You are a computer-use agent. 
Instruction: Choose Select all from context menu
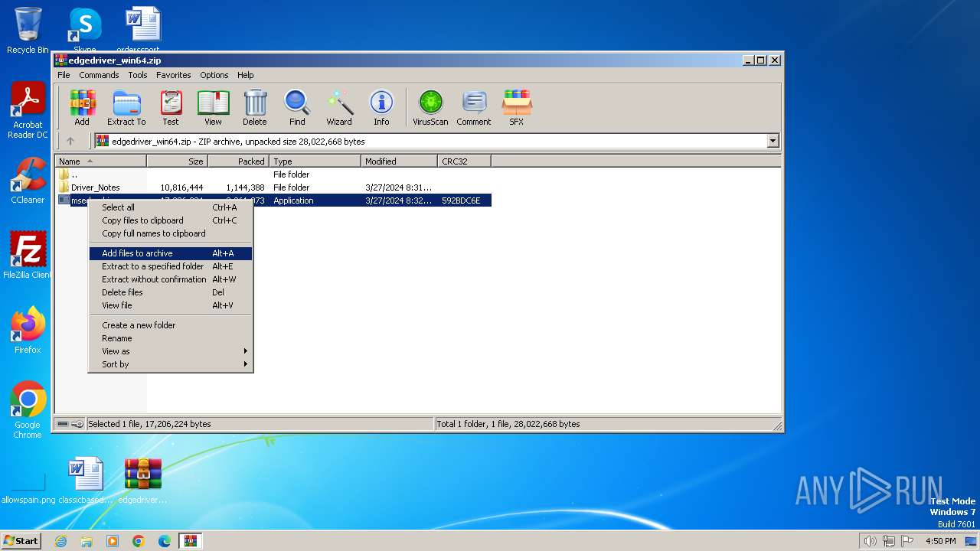[x=171, y=207]
